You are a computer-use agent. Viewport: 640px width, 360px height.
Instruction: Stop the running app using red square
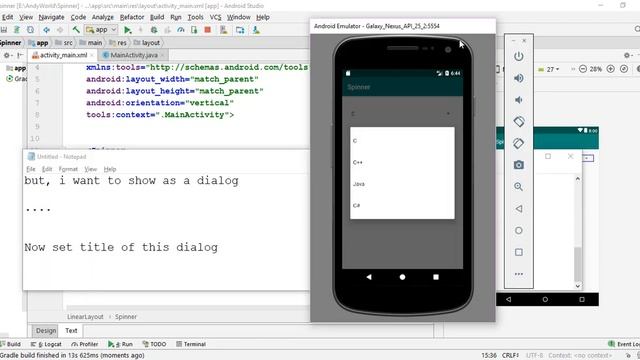207,30
